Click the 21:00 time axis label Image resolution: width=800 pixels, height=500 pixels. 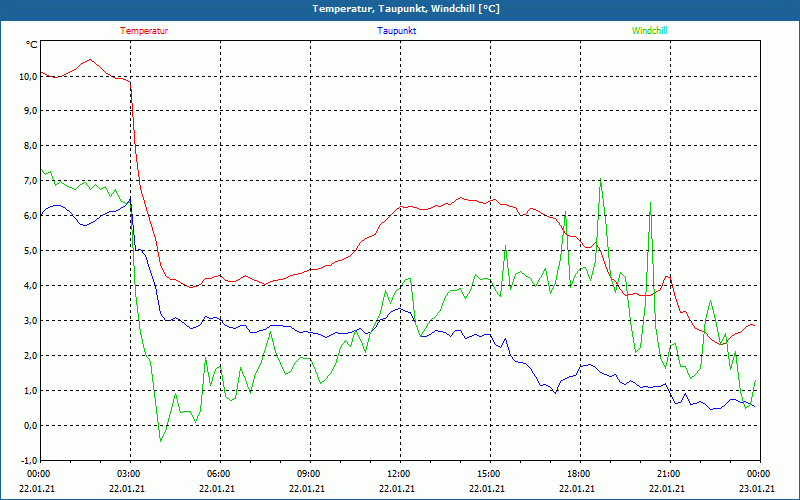click(670, 474)
